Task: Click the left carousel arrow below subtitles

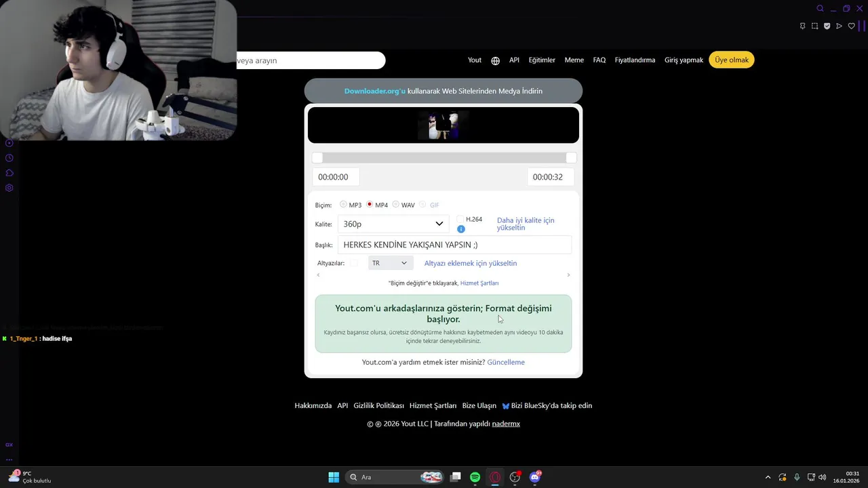Action: [x=318, y=274]
